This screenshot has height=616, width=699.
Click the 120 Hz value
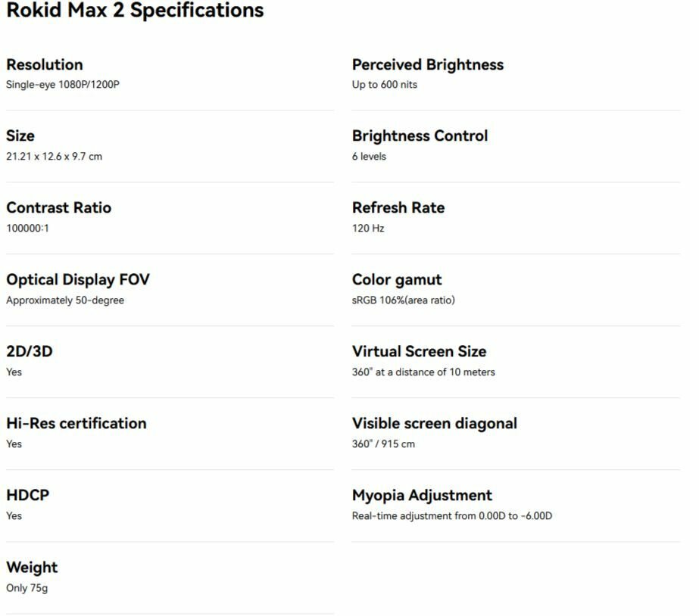coord(368,229)
